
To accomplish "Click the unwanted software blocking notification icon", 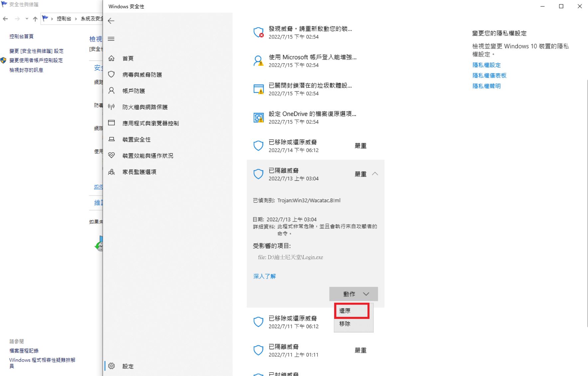I will pos(258,89).
